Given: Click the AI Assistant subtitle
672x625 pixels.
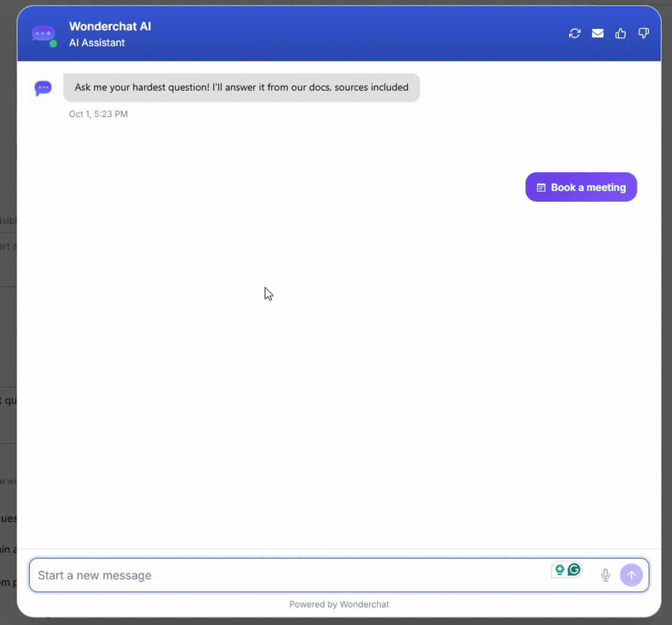Looking at the screenshot, I should pyautogui.click(x=97, y=43).
